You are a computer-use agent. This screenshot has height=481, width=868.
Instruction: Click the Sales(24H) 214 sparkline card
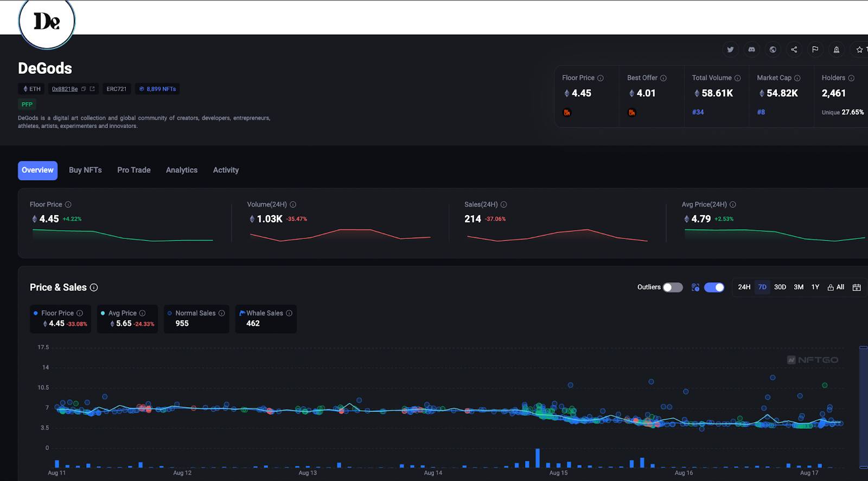pyautogui.click(x=557, y=223)
